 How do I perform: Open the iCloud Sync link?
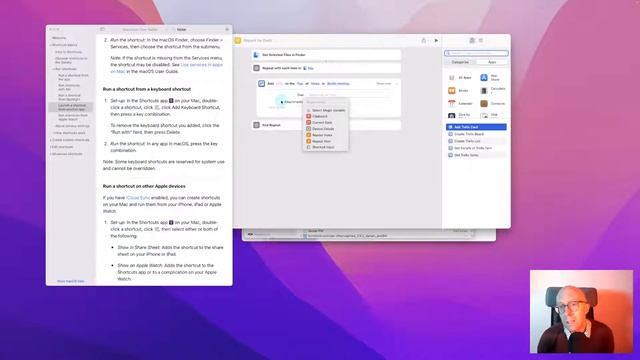(x=138, y=198)
